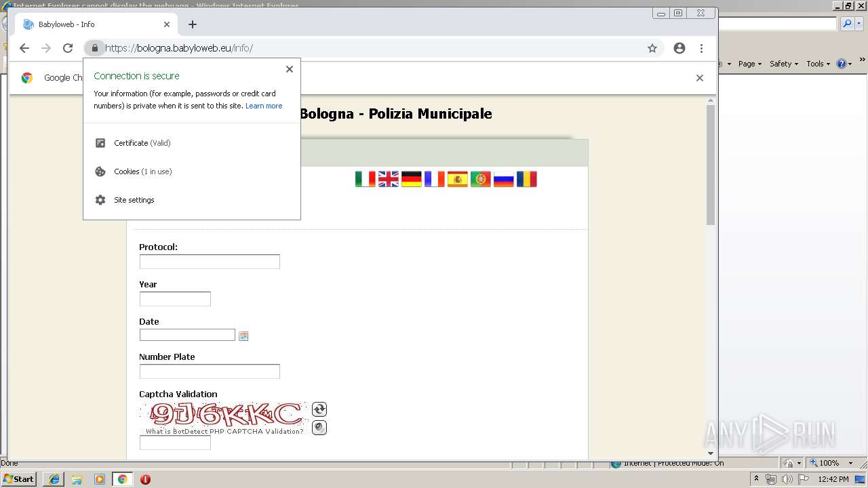Viewport: 868px width, 488px height.
Task: Open Internet Explorer Page menu
Action: coord(749,64)
